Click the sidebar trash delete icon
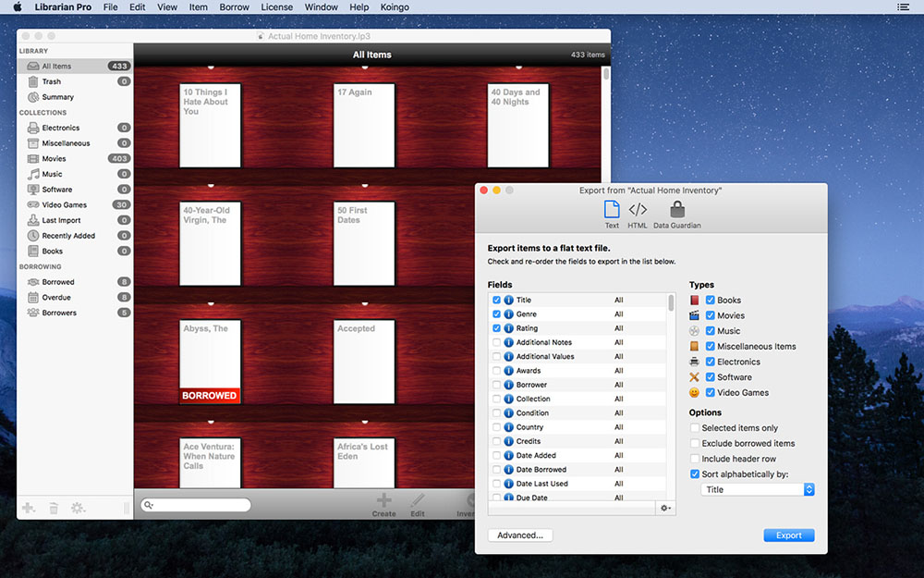 (x=54, y=508)
